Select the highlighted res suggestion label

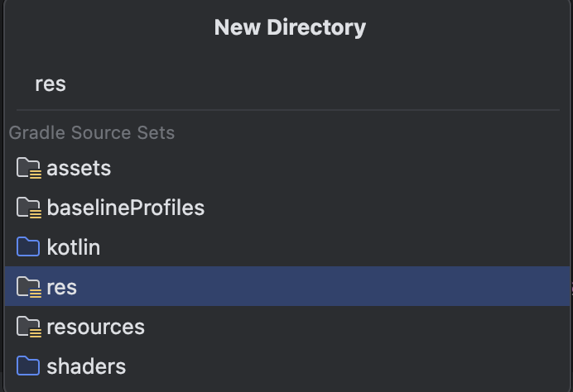tap(62, 287)
